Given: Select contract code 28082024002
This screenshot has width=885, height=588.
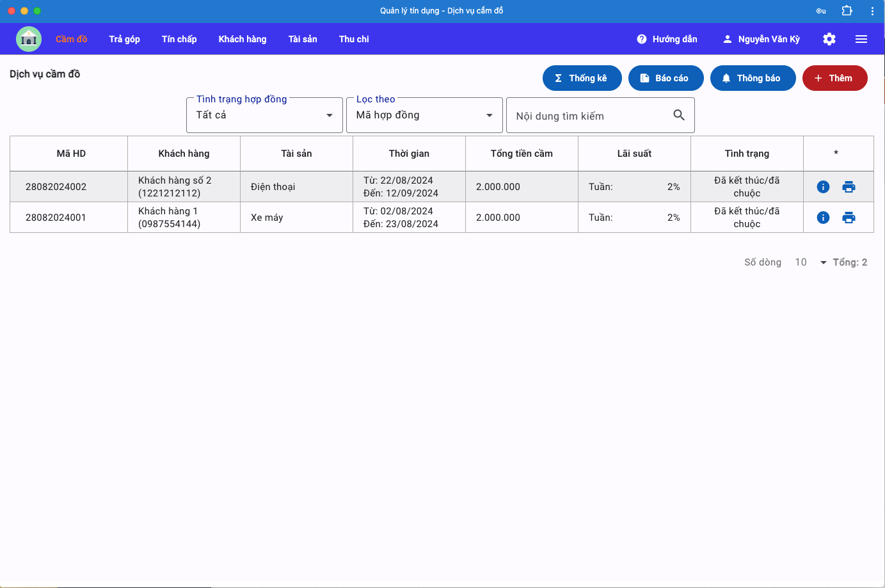Looking at the screenshot, I should (x=56, y=187).
